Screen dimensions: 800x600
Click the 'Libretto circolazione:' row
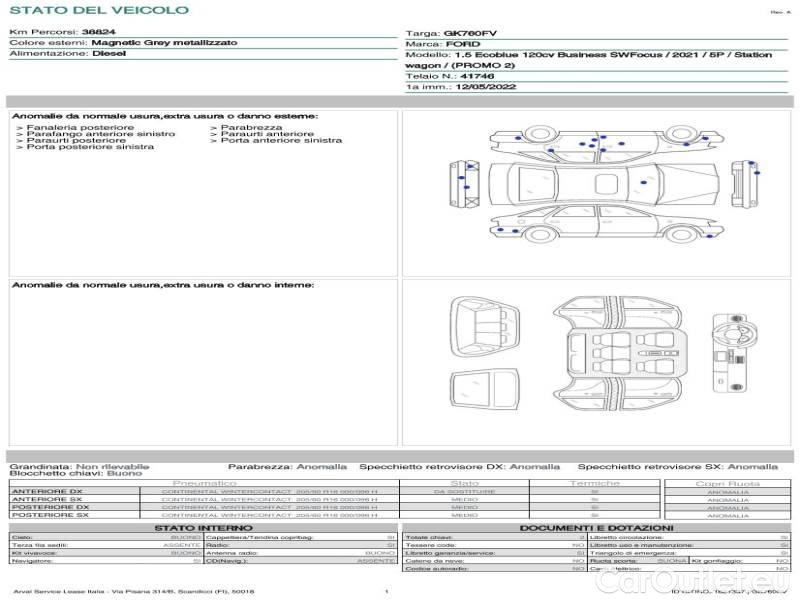tap(689, 537)
